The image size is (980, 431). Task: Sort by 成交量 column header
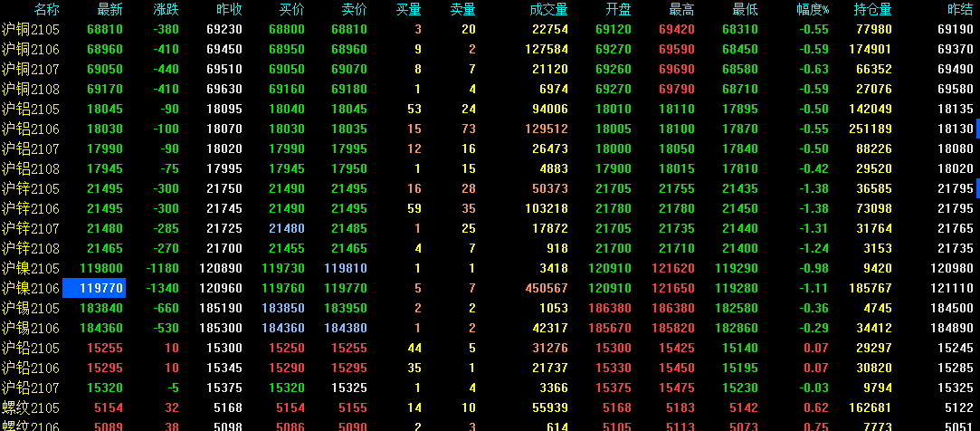click(x=548, y=9)
